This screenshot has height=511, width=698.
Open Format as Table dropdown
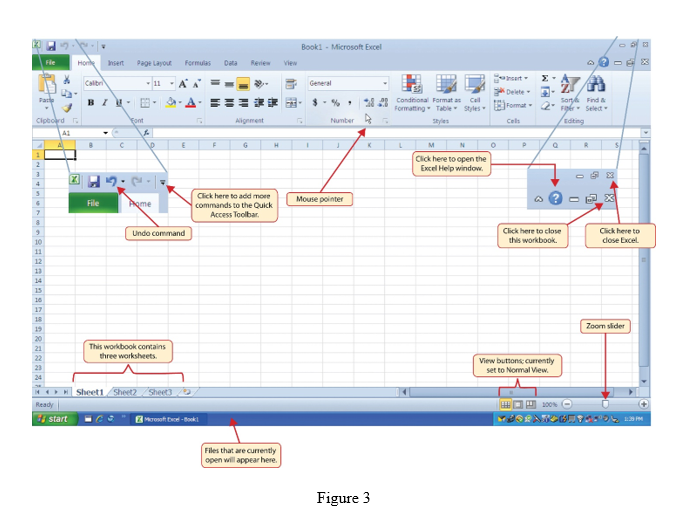click(x=446, y=93)
